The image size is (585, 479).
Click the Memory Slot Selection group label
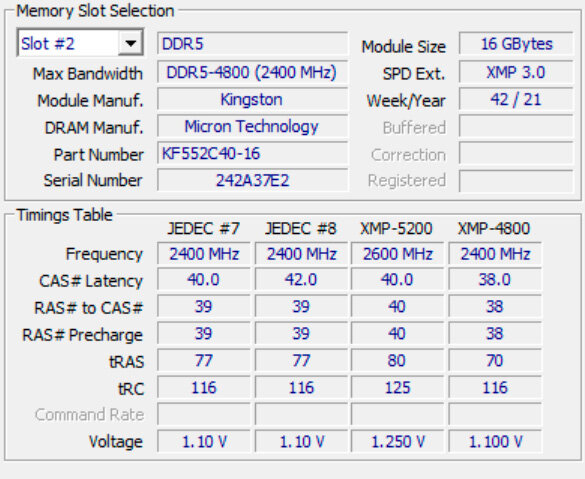point(95,11)
